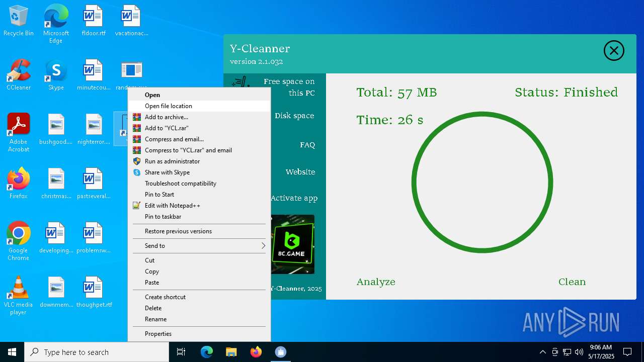644x362 pixels.
Task: Select the minutecou... document icon
Action: point(94,75)
